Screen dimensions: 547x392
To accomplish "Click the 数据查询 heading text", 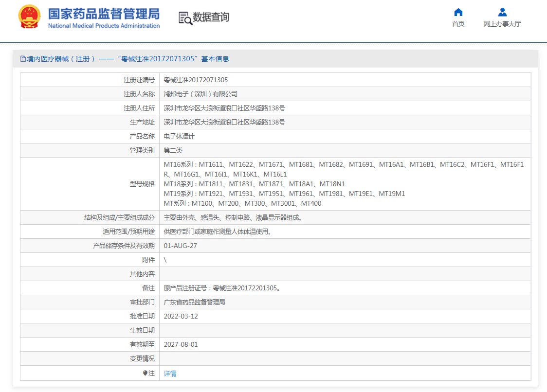I will point(211,17).
